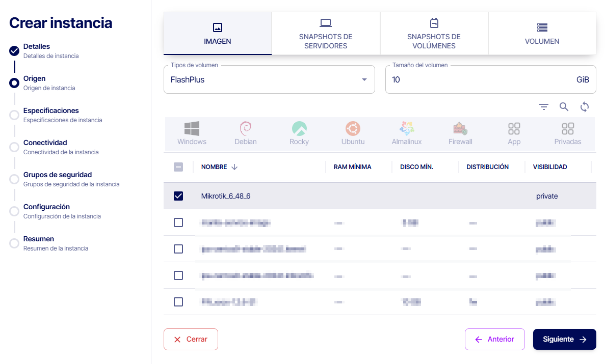Screen dimensions: 605x364
Task: Open the filter list icon
Action: click(544, 106)
